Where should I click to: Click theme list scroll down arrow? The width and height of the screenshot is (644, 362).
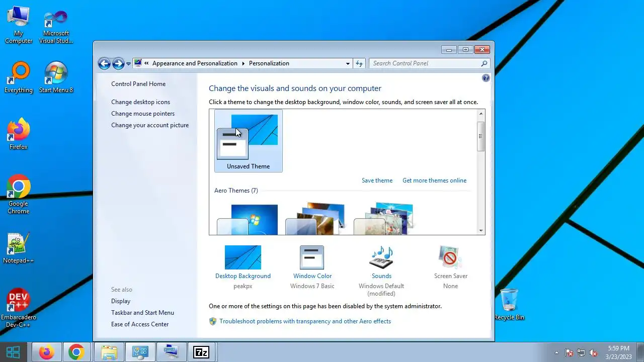pos(481,231)
